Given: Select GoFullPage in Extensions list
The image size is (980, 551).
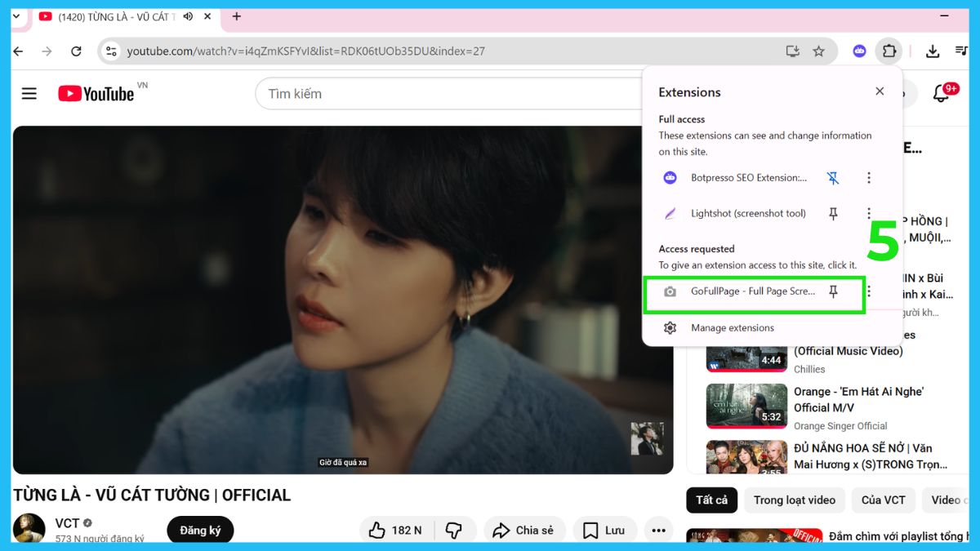Looking at the screenshot, I should [x=751, y=291].
